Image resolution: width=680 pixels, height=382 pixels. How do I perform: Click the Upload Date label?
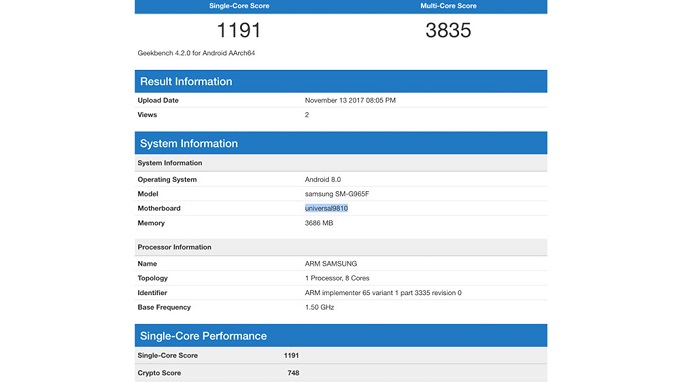pyautogui.click(x=158, y=100)
